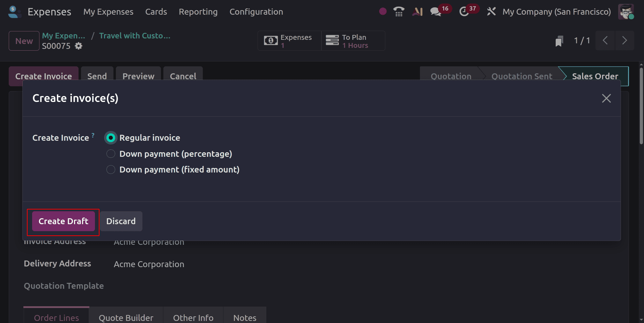This screenshot has height=323, width=644.
Task: Open the user avatar menu
Action: (626, 12)
